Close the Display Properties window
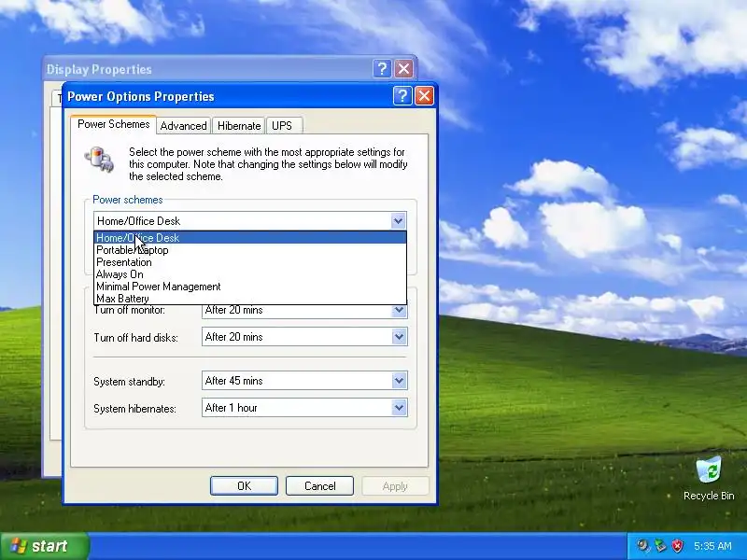Screen dimensions: 747x560 click(403, 69)
